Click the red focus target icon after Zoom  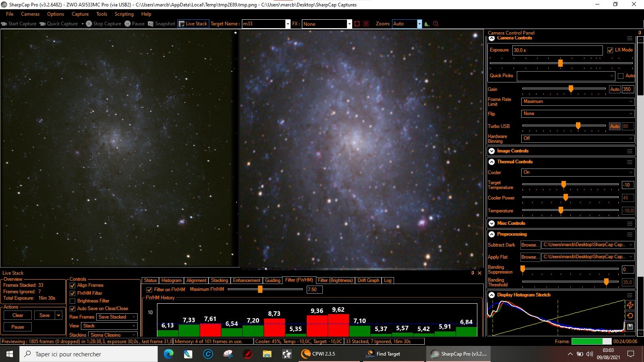436,24
